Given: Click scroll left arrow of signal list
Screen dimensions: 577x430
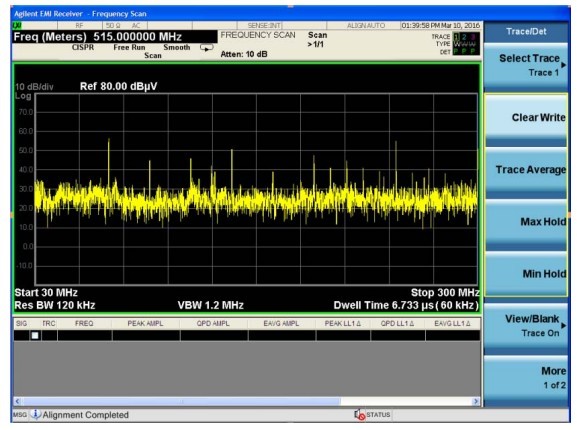Looking at the screenshot, I should [x=18, y=401].
